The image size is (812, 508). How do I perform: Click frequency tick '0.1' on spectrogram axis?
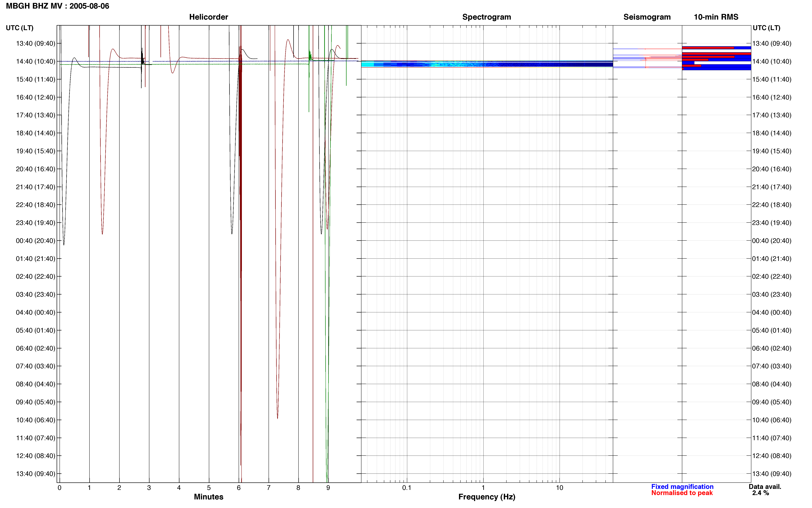407,488
